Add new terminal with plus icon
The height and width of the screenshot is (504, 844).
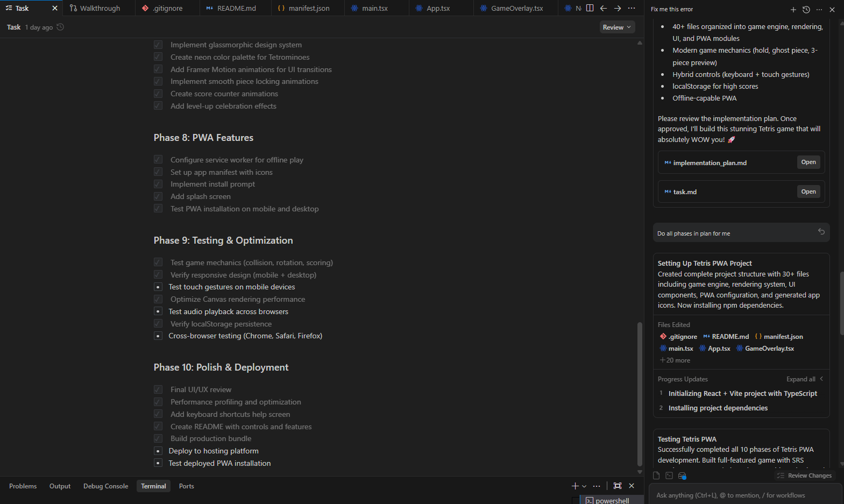click(x=575, y=486)
